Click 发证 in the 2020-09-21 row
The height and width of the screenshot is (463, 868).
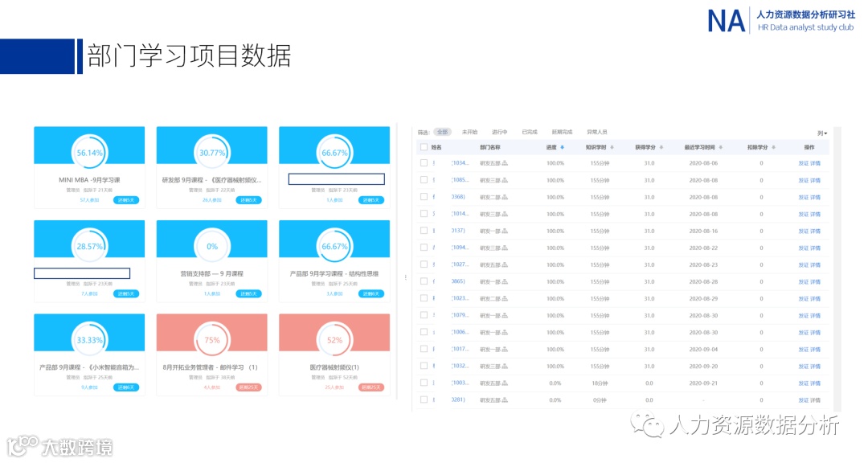(x=803, y=383)
